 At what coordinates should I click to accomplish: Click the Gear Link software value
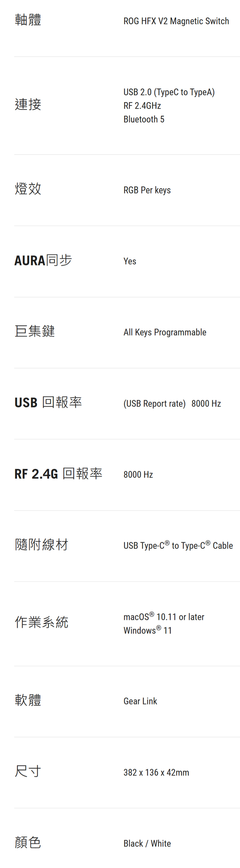click(x=140, y=702)
